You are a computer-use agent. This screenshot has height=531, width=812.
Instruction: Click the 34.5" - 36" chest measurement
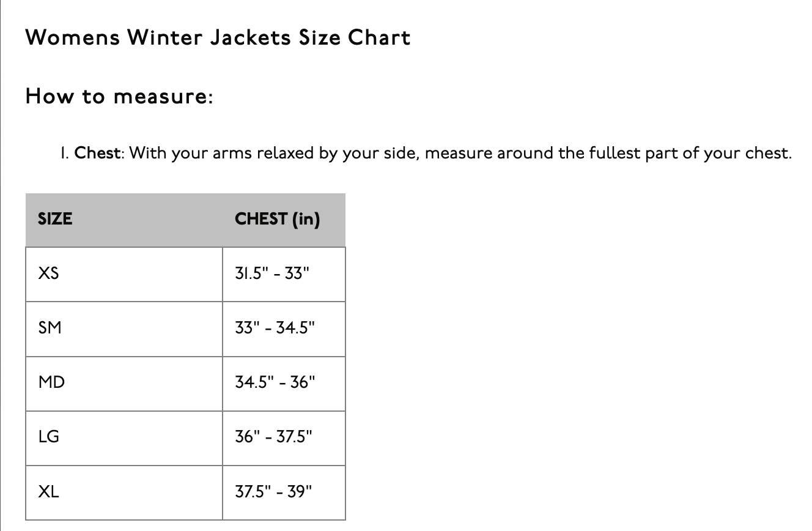pyautogui.click(x=275, y=382)
